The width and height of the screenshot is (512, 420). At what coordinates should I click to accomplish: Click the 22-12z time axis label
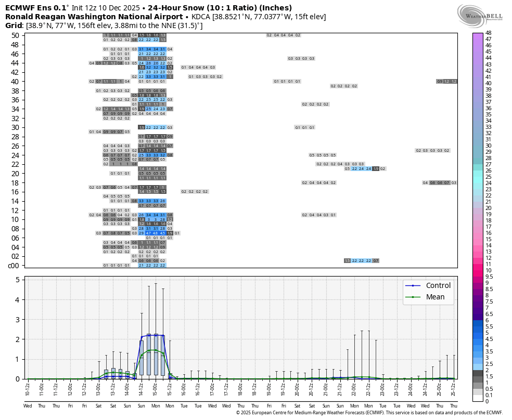point(368,387)
